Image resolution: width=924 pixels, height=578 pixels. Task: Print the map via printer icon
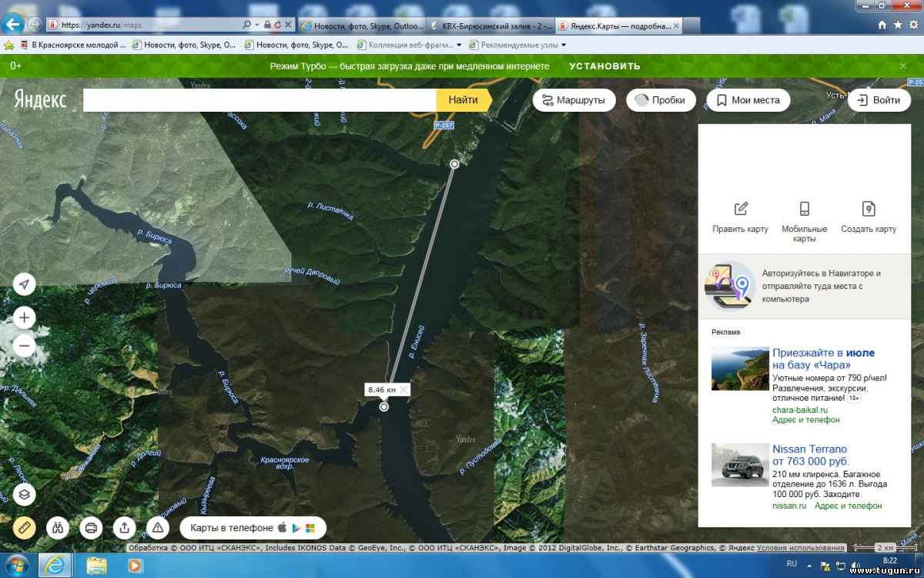coord(91,528)
